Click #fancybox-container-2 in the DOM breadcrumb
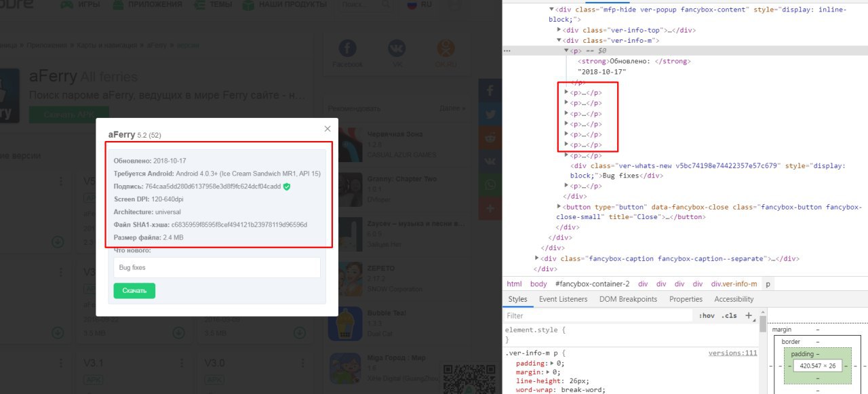 point(592,284)
